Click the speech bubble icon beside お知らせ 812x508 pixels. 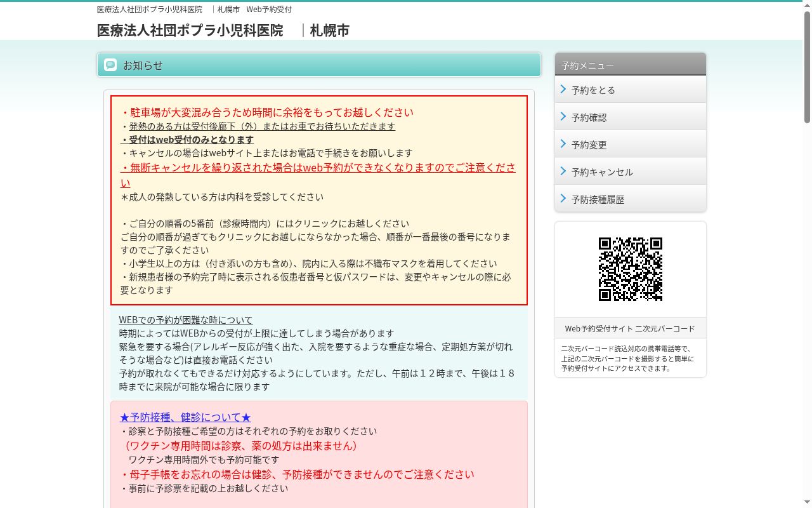click(x=110, y=65)
